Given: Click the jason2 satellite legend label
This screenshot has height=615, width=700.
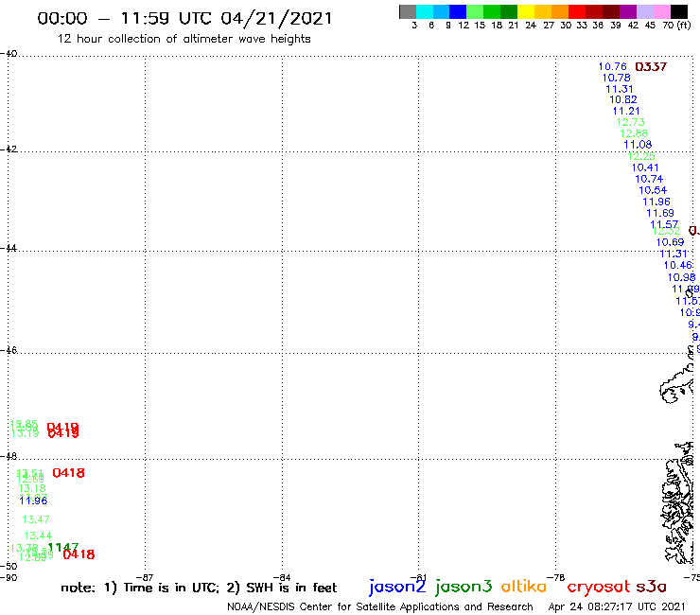Looking at the screenshot, I should point(397,587).
